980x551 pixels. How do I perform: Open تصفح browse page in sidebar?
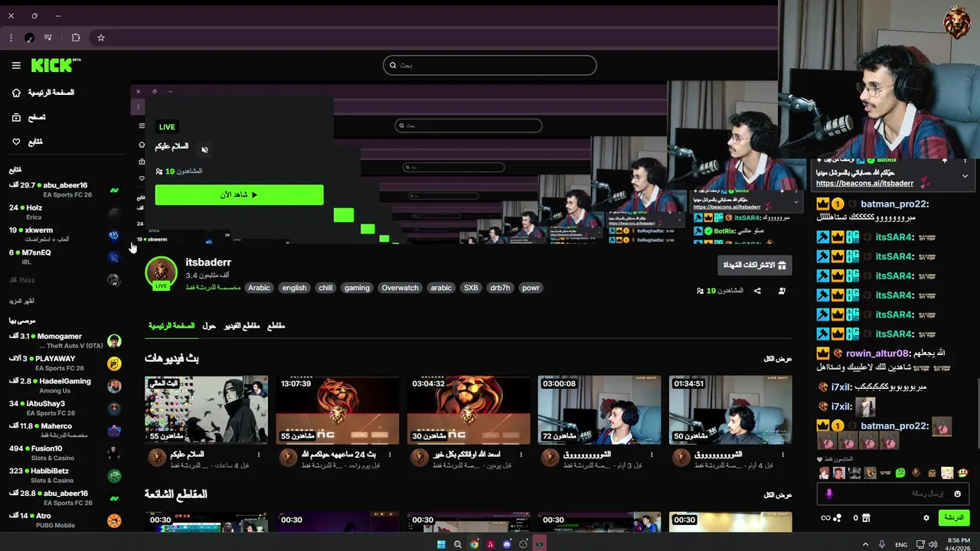29,117
